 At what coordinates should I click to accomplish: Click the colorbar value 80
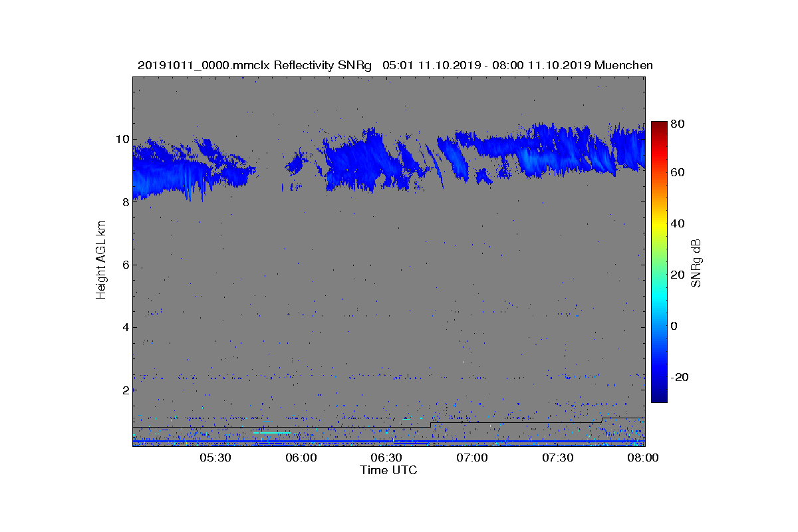click(x=678, y=124)
